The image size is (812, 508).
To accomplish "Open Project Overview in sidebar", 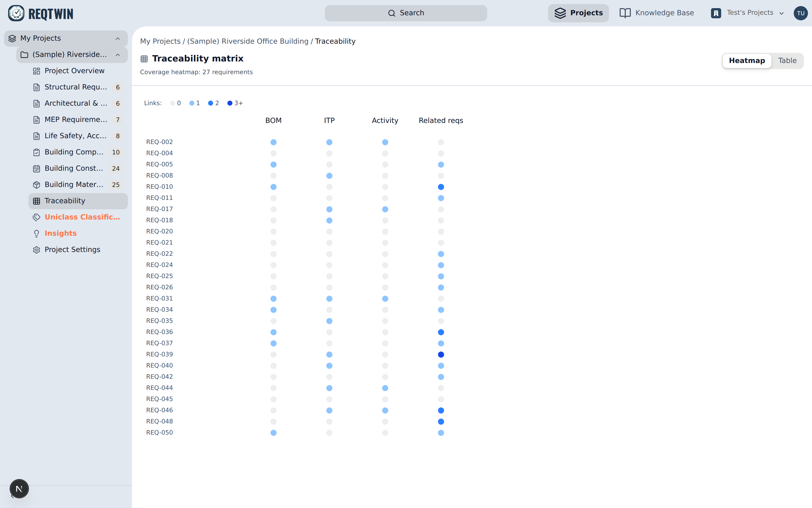I will 78,71.
